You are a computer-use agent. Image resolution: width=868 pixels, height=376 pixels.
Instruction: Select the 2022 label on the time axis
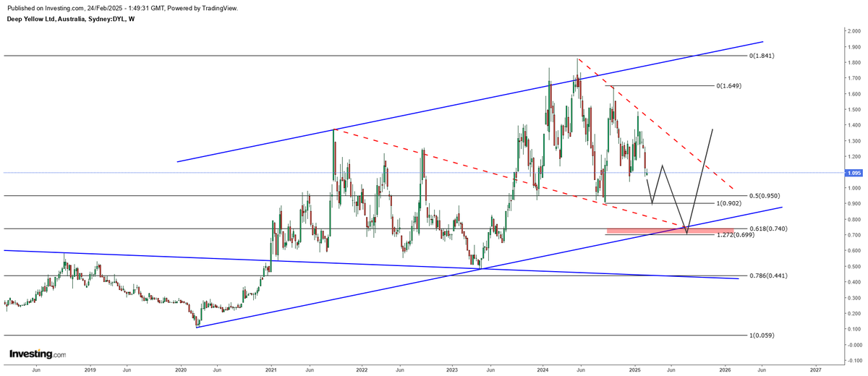(362, 369)
